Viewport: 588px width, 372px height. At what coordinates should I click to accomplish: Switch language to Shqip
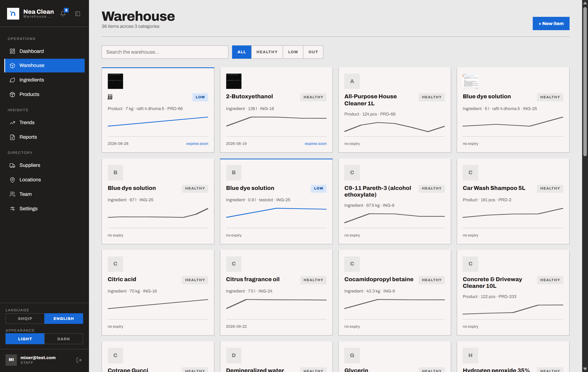[x=25, y=319]
